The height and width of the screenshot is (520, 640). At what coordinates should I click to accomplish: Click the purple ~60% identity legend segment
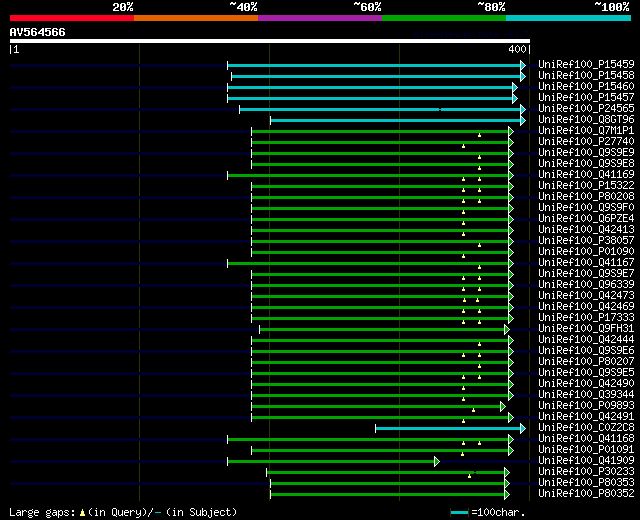coord(320,18)
